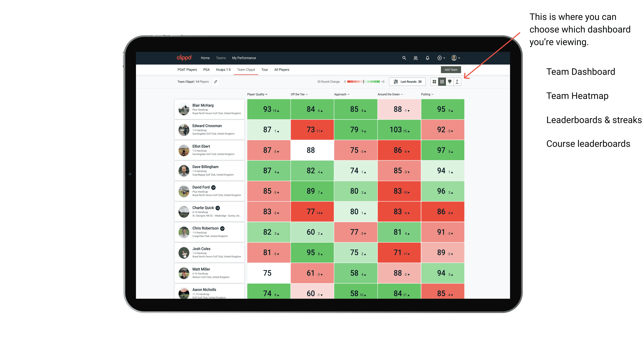Select the Team Clippd tab
The height and width of the screenshot is (346, 644).
pyautogui.click(x=246, y=70)
